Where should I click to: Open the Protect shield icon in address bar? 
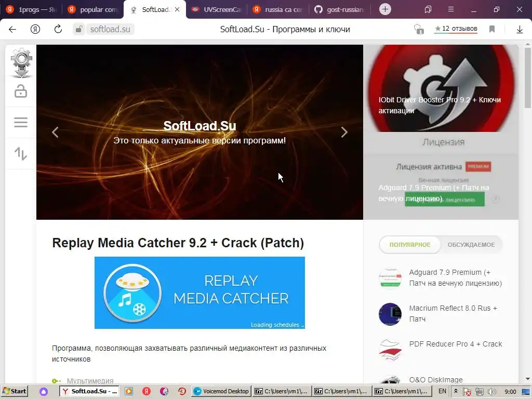click(x=419, y=29)
